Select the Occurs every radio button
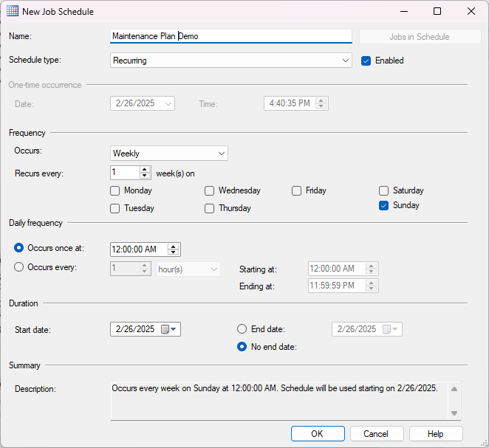The height and width of the screenshot is (448, 489). point(18,267)
